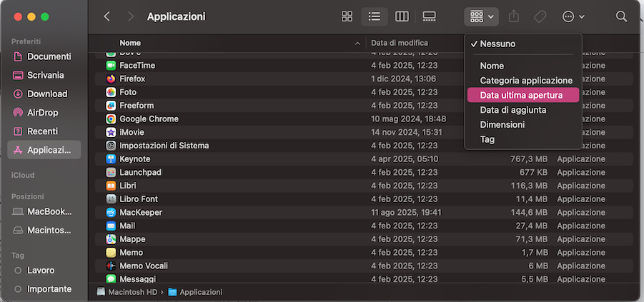
Task: Switch to gallery view
Action: pyautogui.click(x=429, y=16)
